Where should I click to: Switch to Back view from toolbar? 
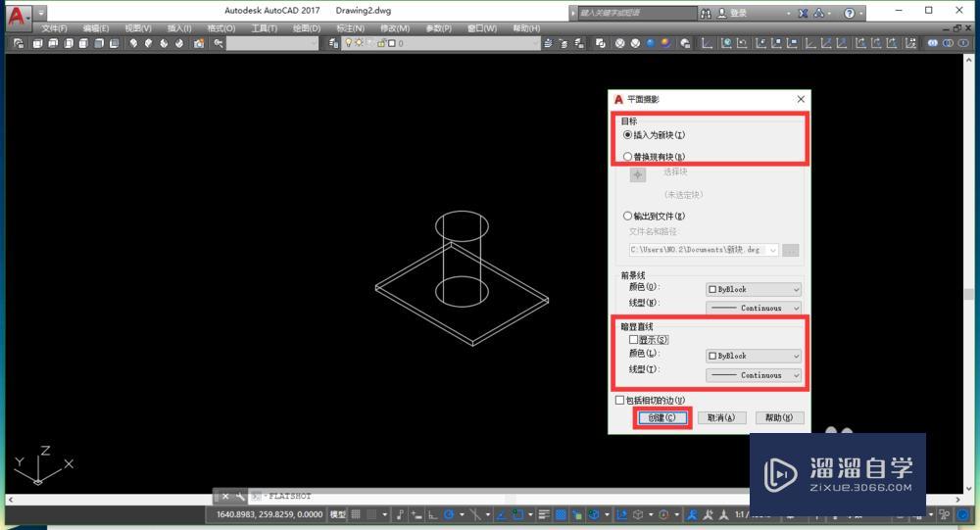(x=114, y=44)
